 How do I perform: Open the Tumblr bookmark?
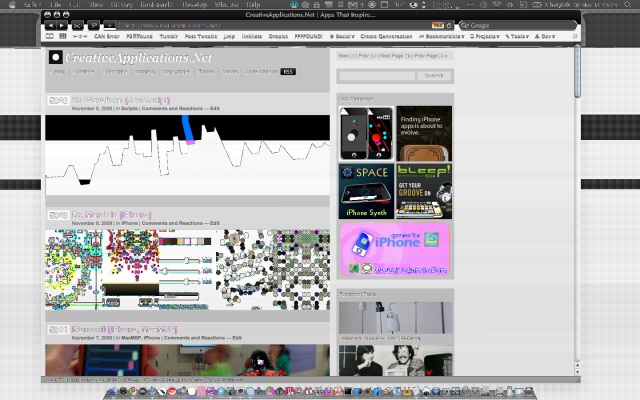pyautogui.click(x=169, y=36)
